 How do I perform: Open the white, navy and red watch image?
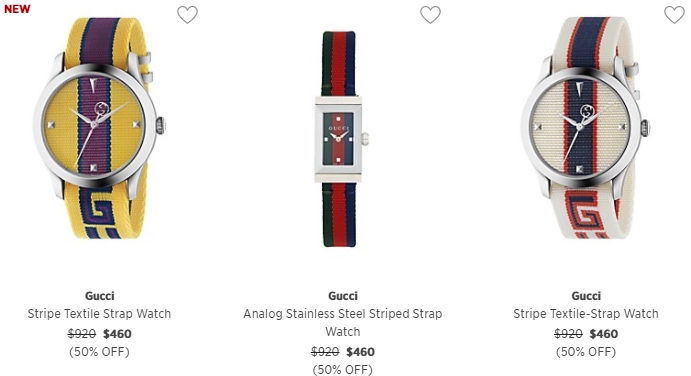click(x=585, y=128)
